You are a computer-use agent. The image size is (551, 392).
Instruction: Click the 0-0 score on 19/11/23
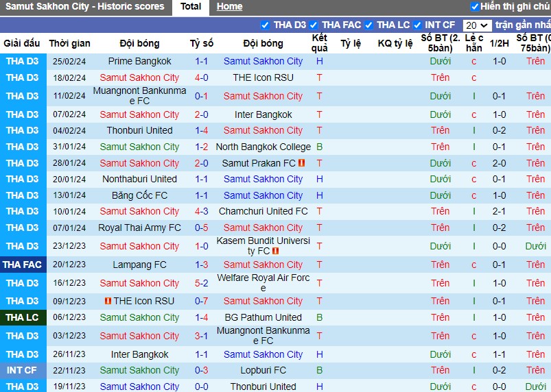tap(201, 387)
